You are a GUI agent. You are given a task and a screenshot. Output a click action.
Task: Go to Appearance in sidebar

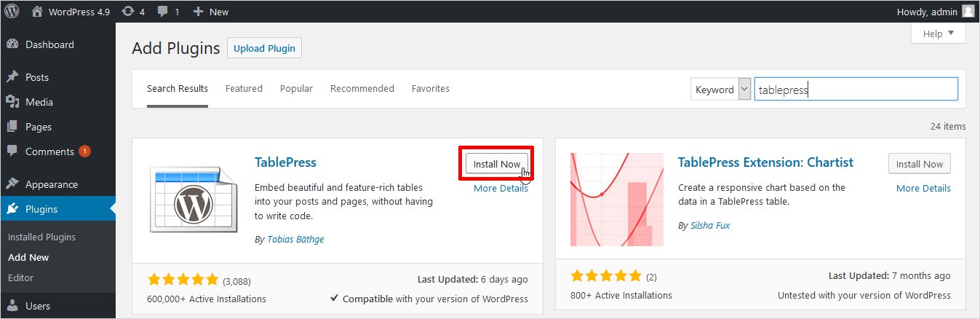pos(51,184)
